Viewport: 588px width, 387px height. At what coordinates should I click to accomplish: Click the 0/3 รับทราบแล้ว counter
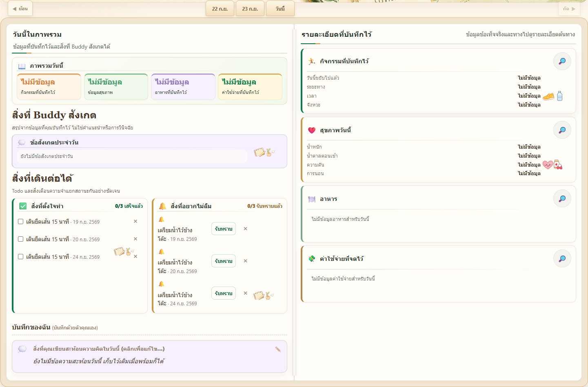pyautogui.click(x=265, y=206)
